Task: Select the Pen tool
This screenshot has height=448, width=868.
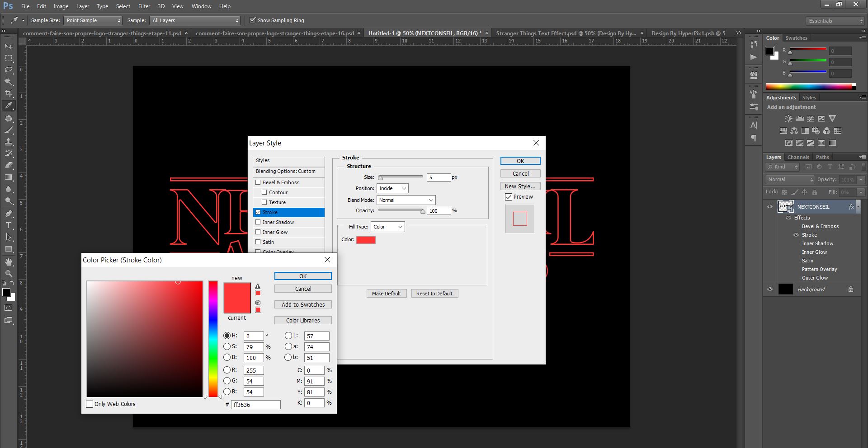Action: point(9,213)
